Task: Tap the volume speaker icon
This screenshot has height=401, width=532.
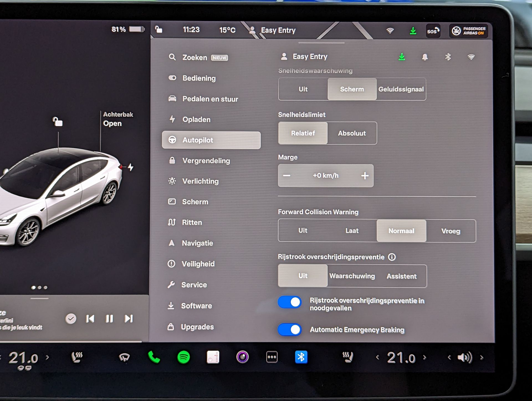Action: tap(465, 358)
